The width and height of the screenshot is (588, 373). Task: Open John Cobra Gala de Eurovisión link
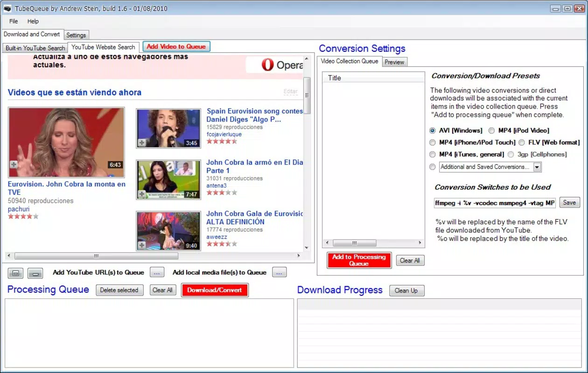coord(255,218)
